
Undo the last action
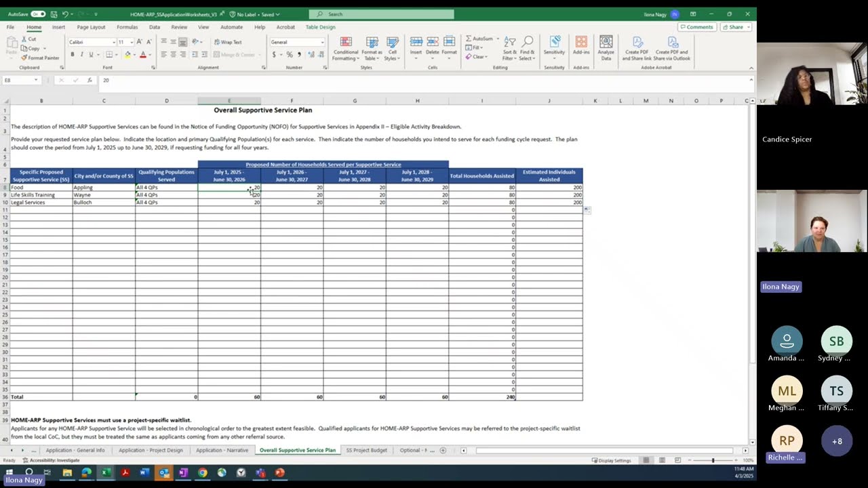click(65, 14)
